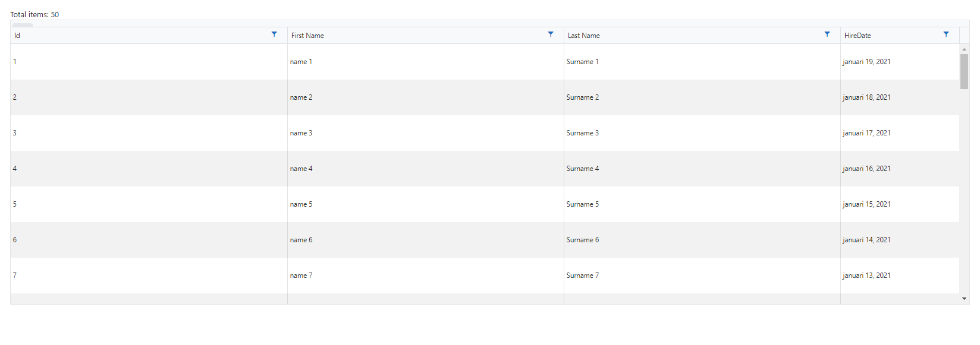Open the First Name column filter
Image resolution: width=980 pixels, height=345 pixels.
[x=551, y=34]
